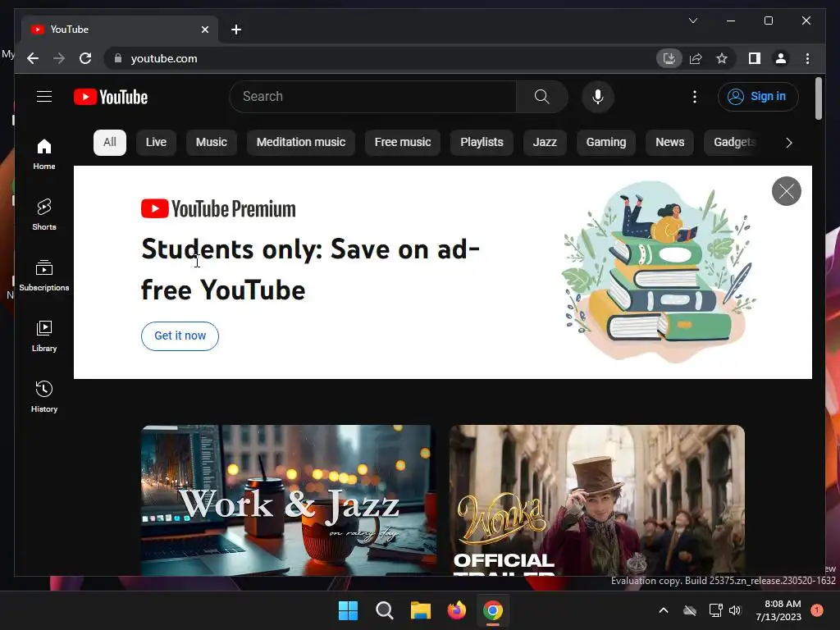
Task: Select the Music chip
Action: [x=211, y=143]
